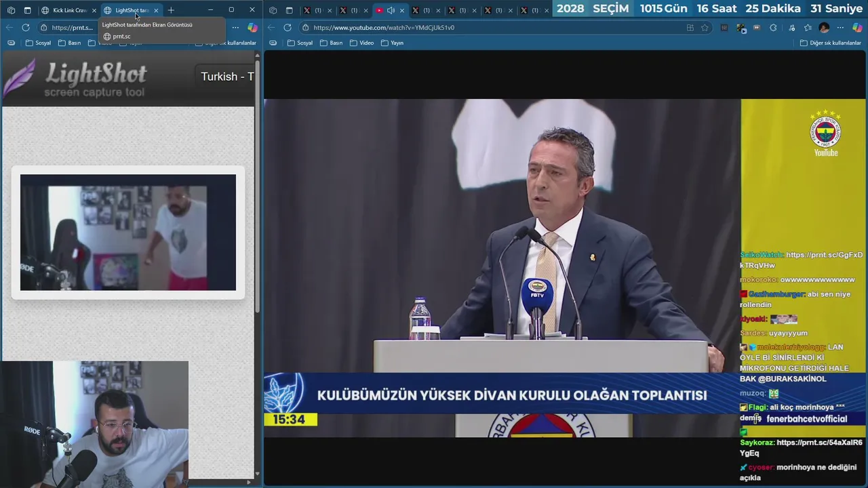Close the Kick Link Crawler tab
The height and width of the screenshot is (488, 868).
(x=94, y=10)
